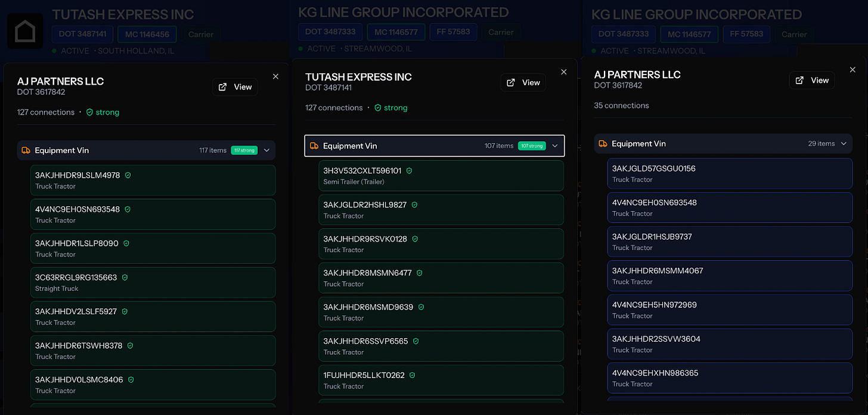Click the shield icon beside VIN 3C63RRGL9RG135663
The width and height of the screenshot is (868, 415).
coord(125,277)
